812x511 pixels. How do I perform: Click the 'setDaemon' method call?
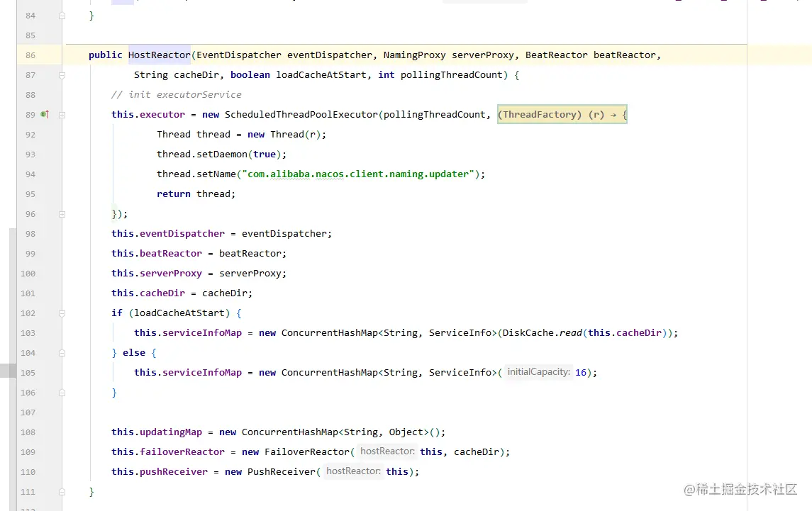[x=222, y=154]
